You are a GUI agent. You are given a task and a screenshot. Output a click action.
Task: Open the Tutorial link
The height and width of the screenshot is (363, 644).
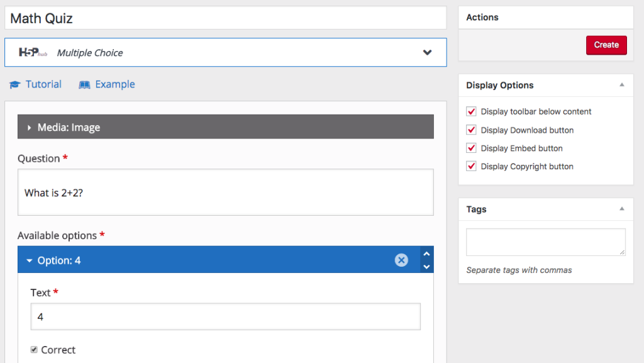tap(43, 84)
